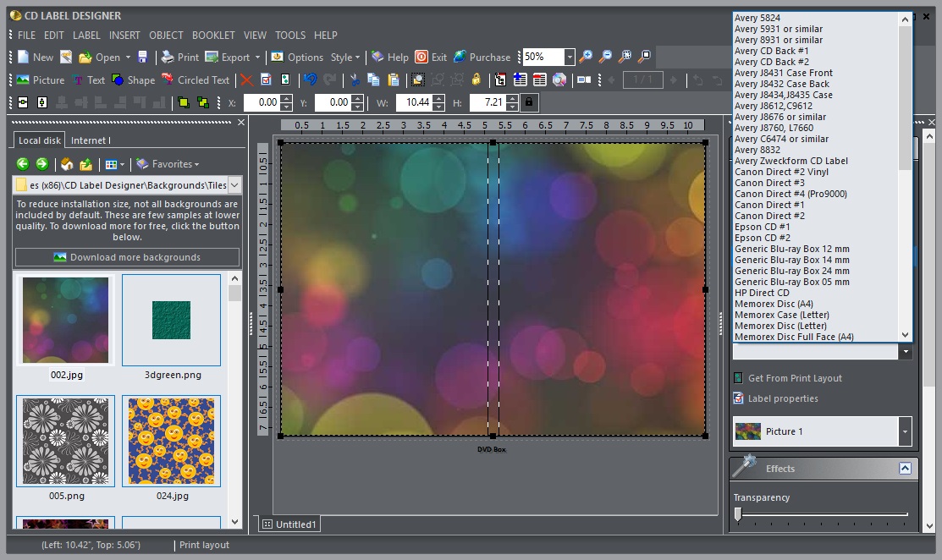
Task: Select the Circled Text tool
Action: pos(196,80)
